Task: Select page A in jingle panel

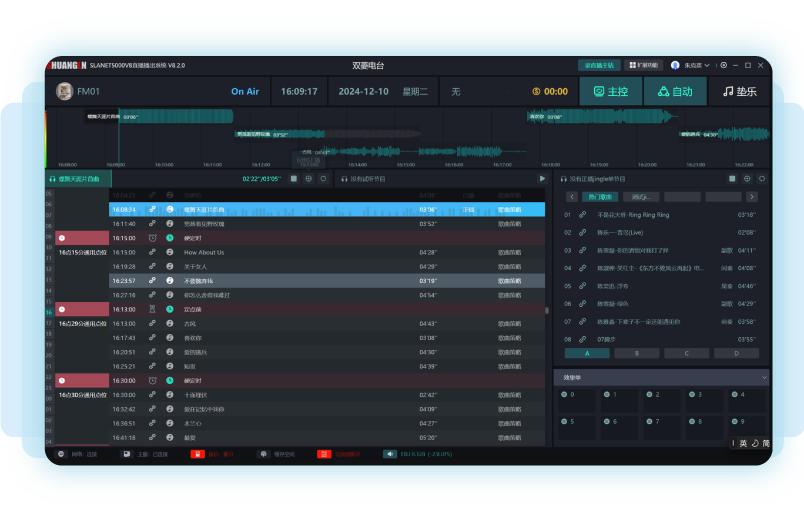Action: (587, 353)
